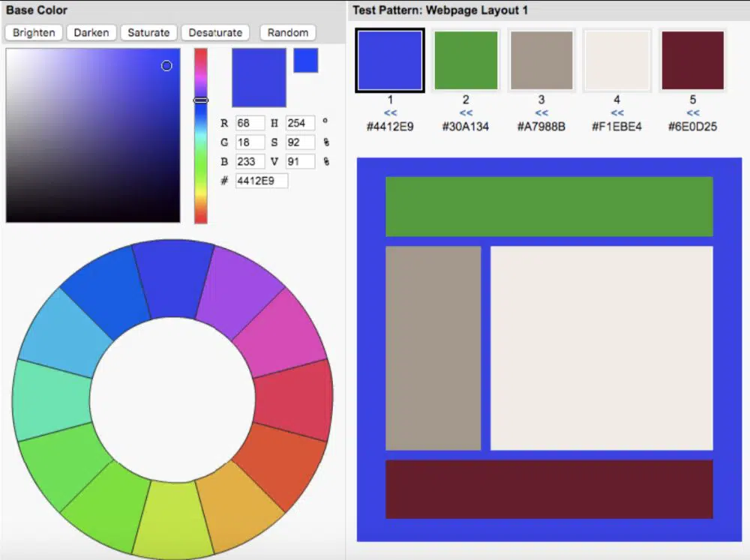Viewport: 750px width, 560px height.
Task: Click the R value input field
Action: point(250,123)
